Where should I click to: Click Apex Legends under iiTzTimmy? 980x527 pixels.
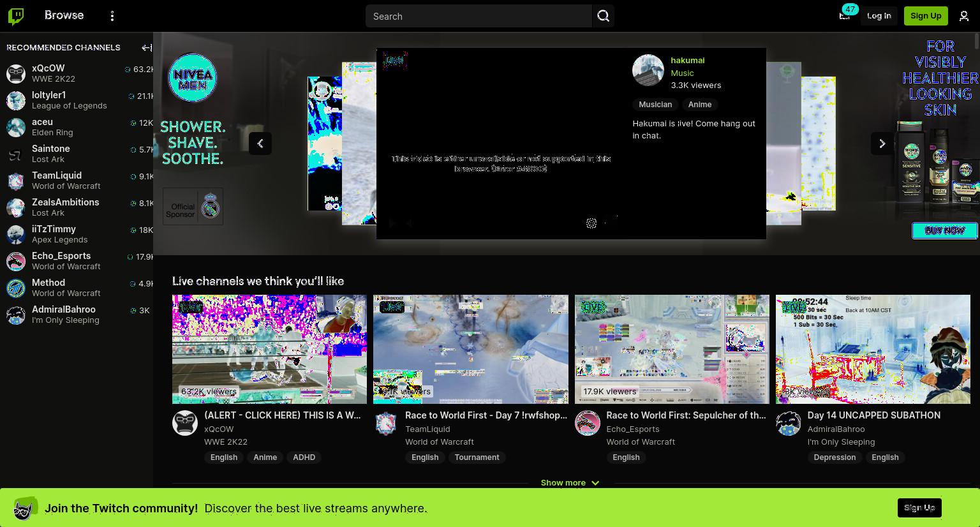(60, 240)
